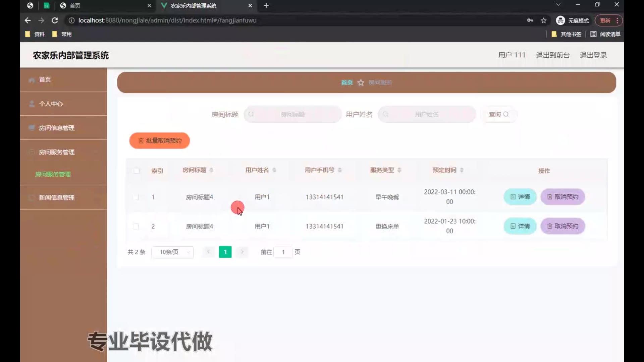The image size is (644, 362).
Task: Check the checkbox for row 2
Action: (136, 226)
